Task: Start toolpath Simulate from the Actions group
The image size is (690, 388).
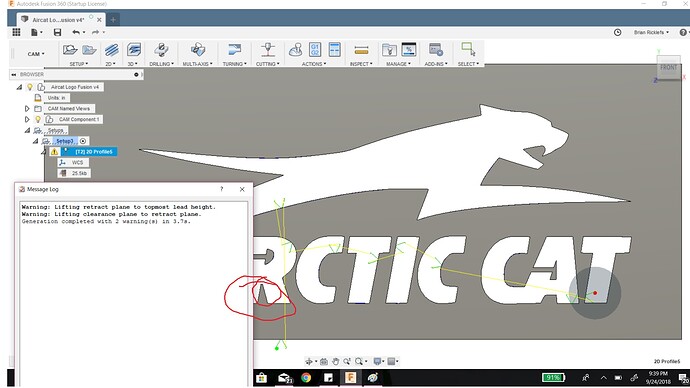Action: pos(295,50)
